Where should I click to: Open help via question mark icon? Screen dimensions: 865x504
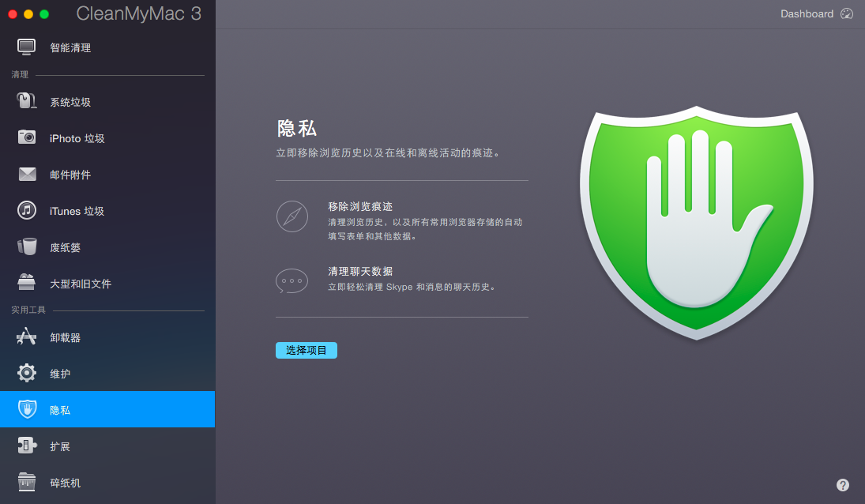(842, 485)
